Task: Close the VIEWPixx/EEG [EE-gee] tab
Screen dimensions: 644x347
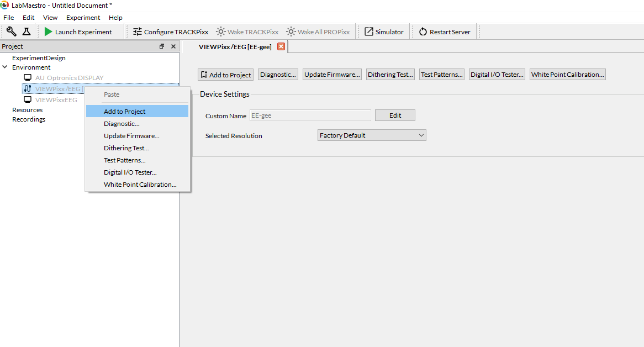Action: (281, 47)
